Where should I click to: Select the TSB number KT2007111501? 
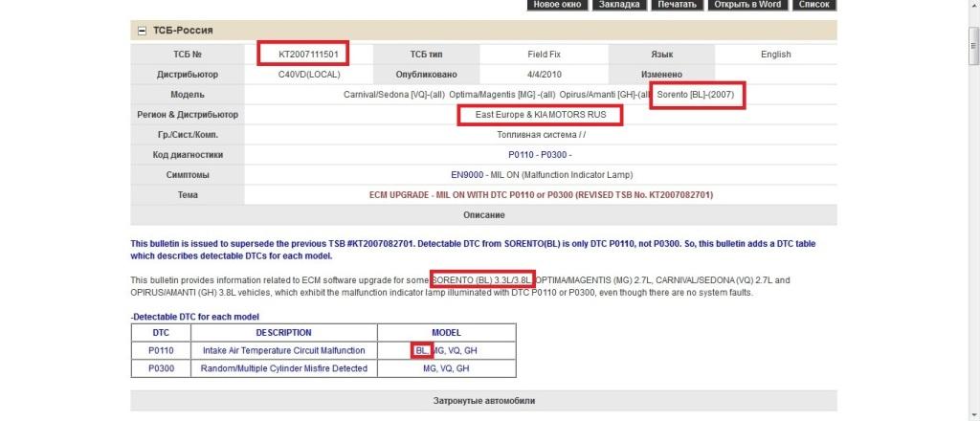pos(302,54)
